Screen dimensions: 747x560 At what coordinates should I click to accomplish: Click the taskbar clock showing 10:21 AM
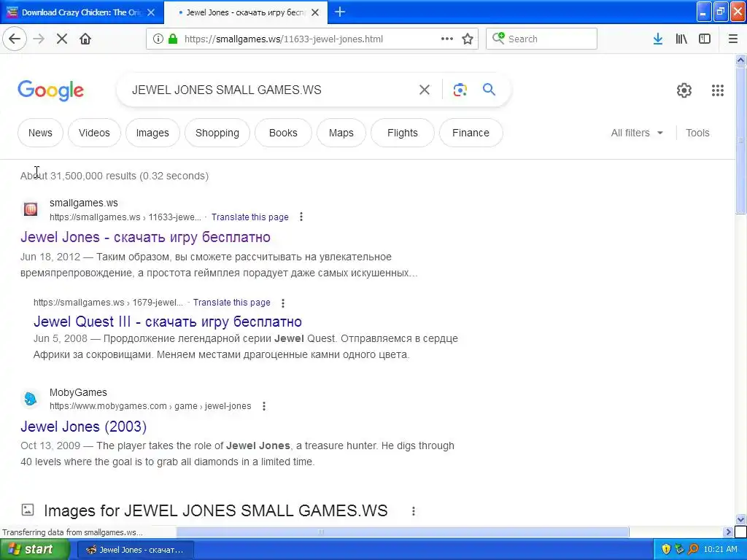tap(720, 550)
